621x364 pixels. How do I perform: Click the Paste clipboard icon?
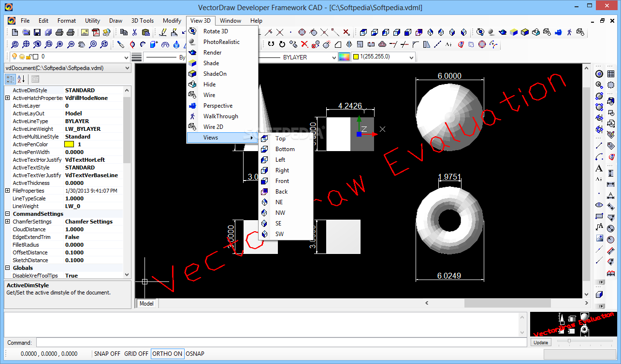click(146, 32)
